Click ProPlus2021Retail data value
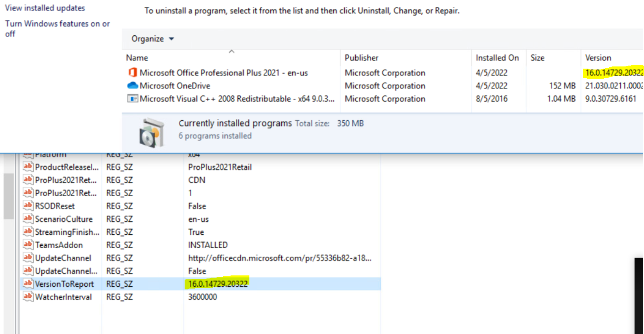 pos(220,167)
